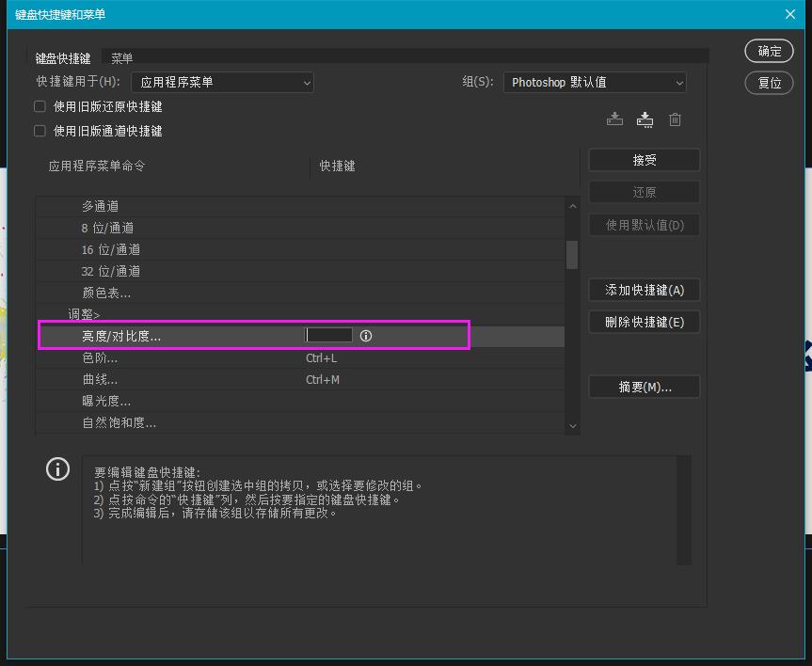
Task: Click the 摘要(M)... button
Action: click(x=645, y=387)
